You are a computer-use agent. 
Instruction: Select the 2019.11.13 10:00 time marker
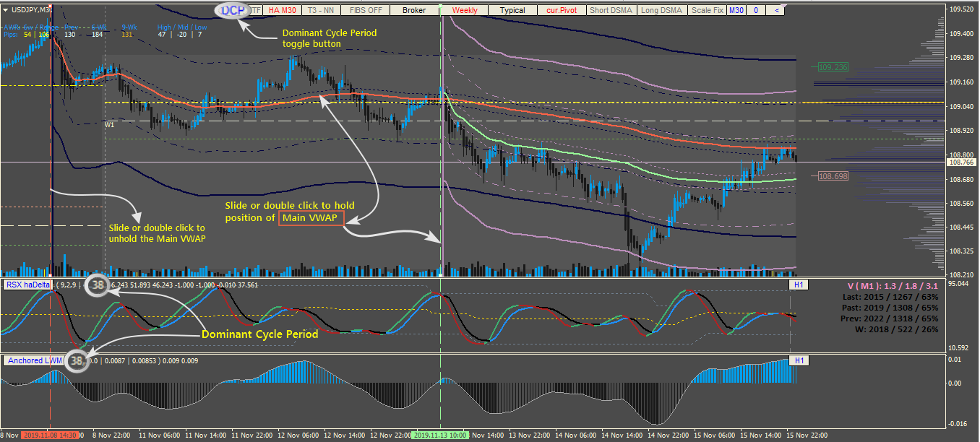(x=439, y=435)
